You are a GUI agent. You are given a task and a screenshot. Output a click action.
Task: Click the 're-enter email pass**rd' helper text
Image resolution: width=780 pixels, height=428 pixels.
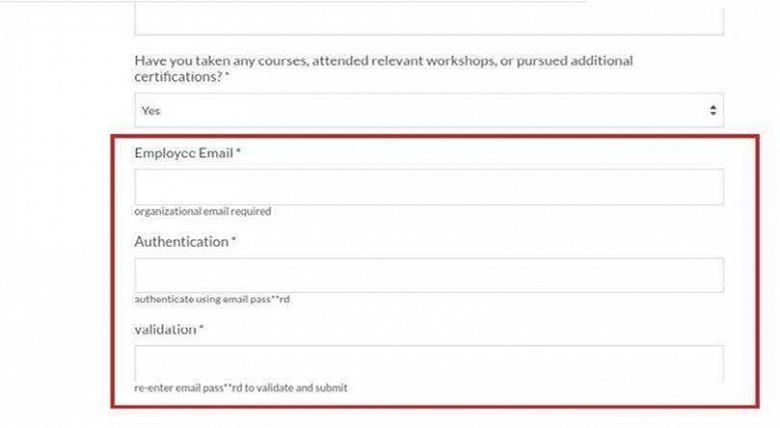[240, 388]
